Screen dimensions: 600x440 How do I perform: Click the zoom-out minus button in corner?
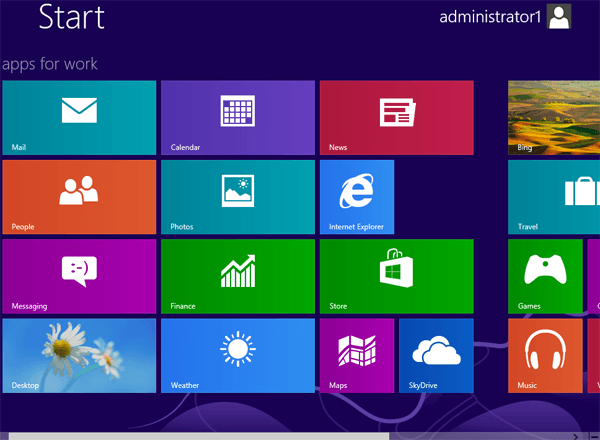pyautogui.click(x=594, y=437)
